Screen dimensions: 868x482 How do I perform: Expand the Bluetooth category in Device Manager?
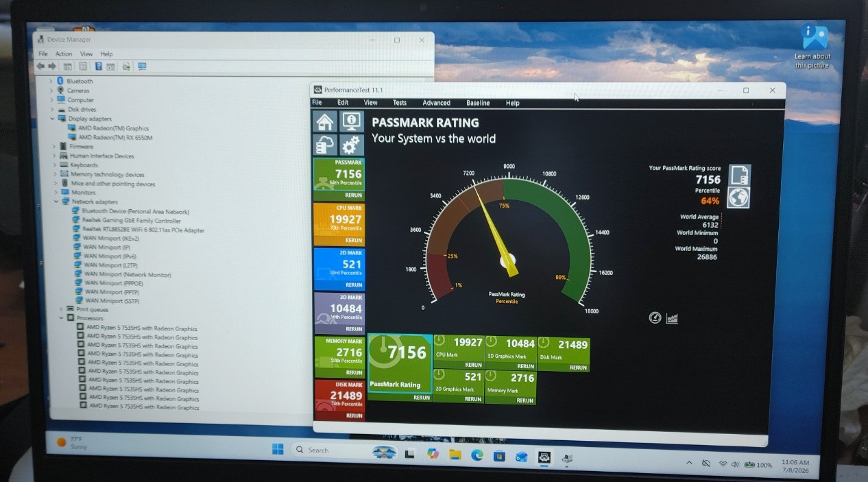[x=51, y=81]
